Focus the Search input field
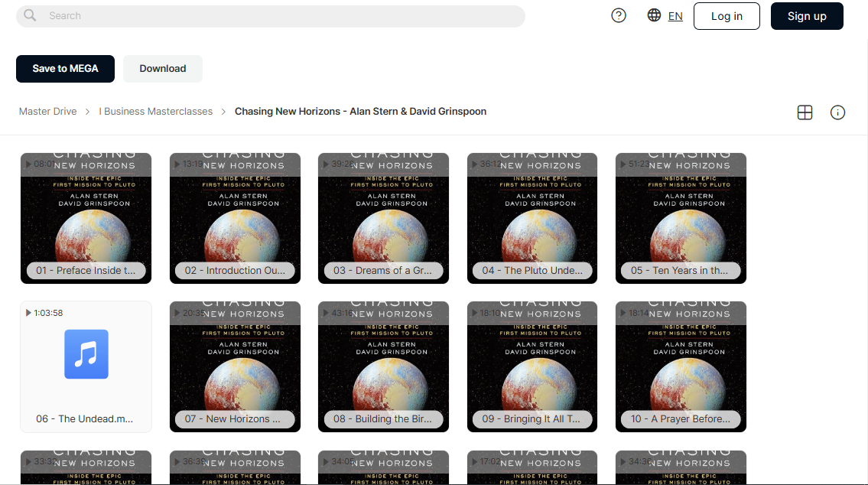The image size is (868, 485). 271,16
